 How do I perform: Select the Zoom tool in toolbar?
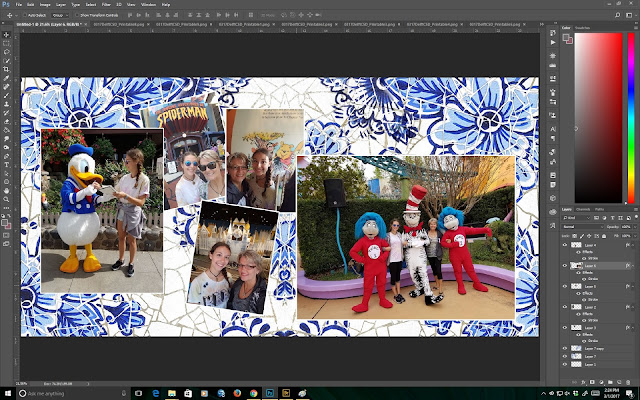pyautogui.click(x=6, y=199)
